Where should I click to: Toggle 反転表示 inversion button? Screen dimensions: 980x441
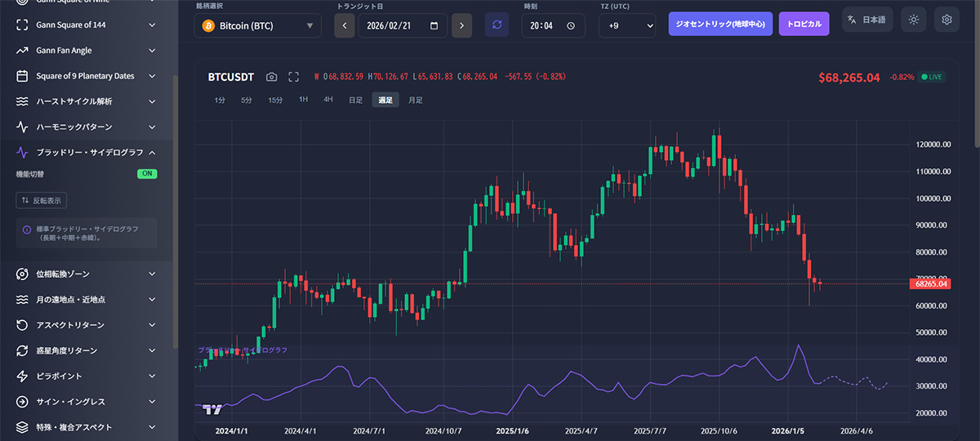(x=42, y=200)
